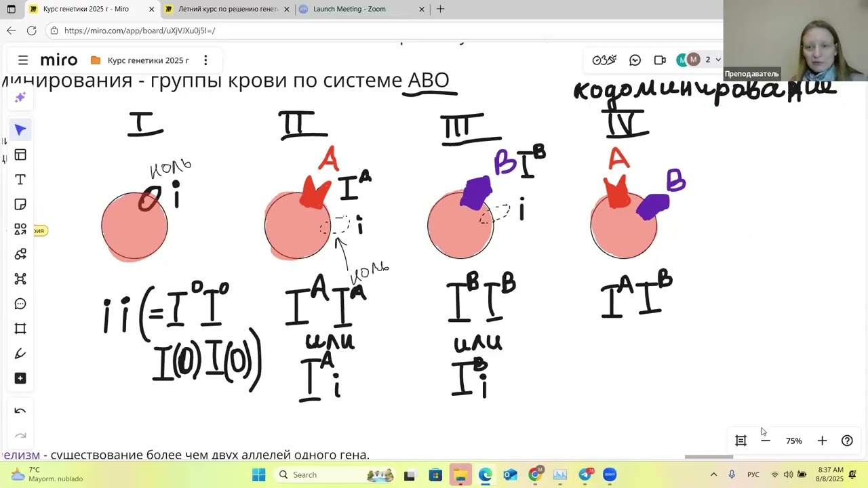Open the Miro main hamburger menu
The width and height of the screenshot is (868, 488).
click(x=23, y=60)
